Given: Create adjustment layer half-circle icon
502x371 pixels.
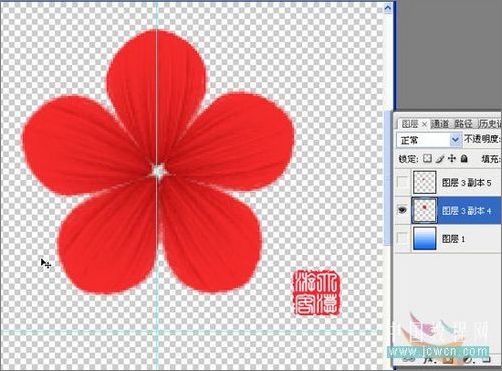Looking at the screenshot, I should tap(469, 360).
